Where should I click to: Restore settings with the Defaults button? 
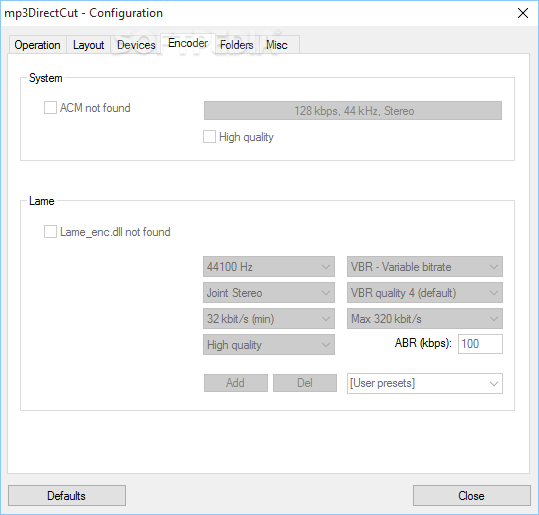tap(67, 495)
